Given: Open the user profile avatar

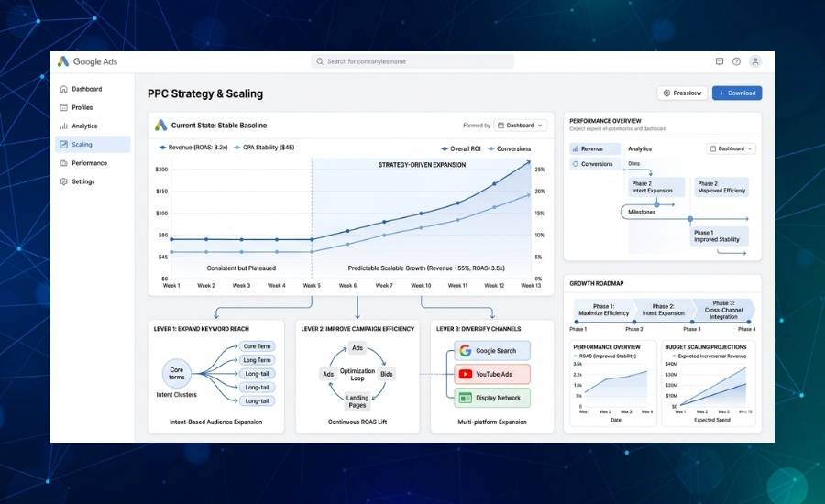Looking at the screenshot, I should pos(755,61).
